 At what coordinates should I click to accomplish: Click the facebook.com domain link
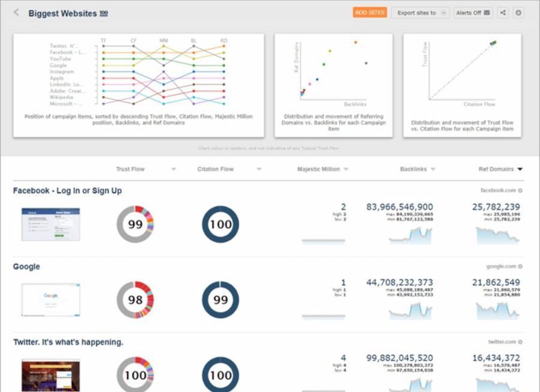pos(498,190)
